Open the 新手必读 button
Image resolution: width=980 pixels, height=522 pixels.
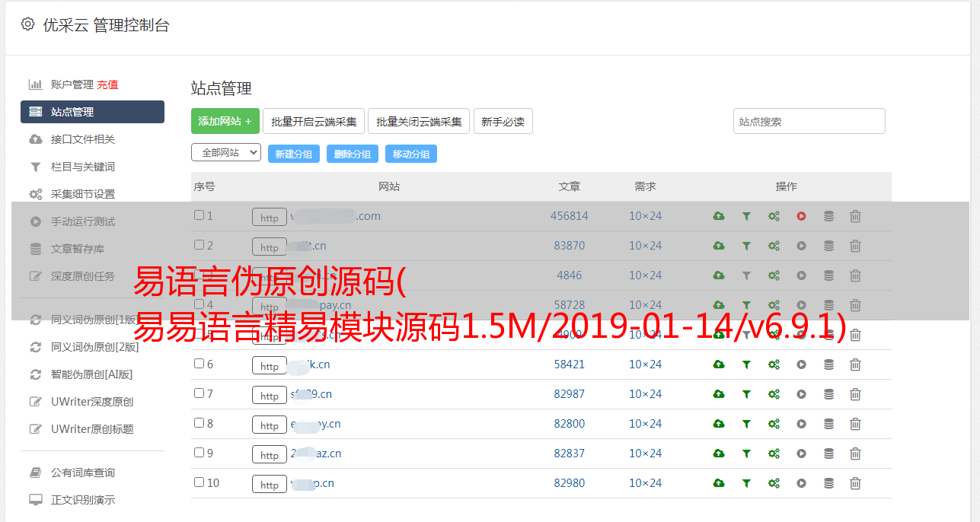pyautogui.click(x=503, y=121)
